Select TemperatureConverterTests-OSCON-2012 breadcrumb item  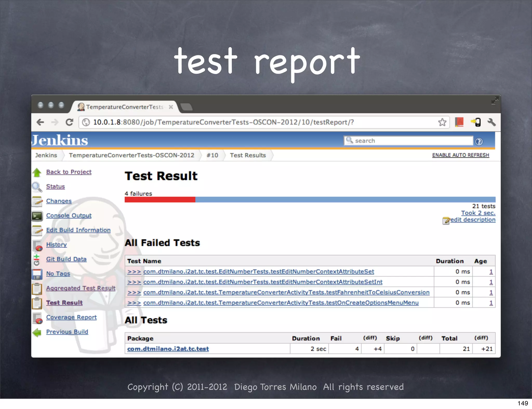click(x=131, y=155)
